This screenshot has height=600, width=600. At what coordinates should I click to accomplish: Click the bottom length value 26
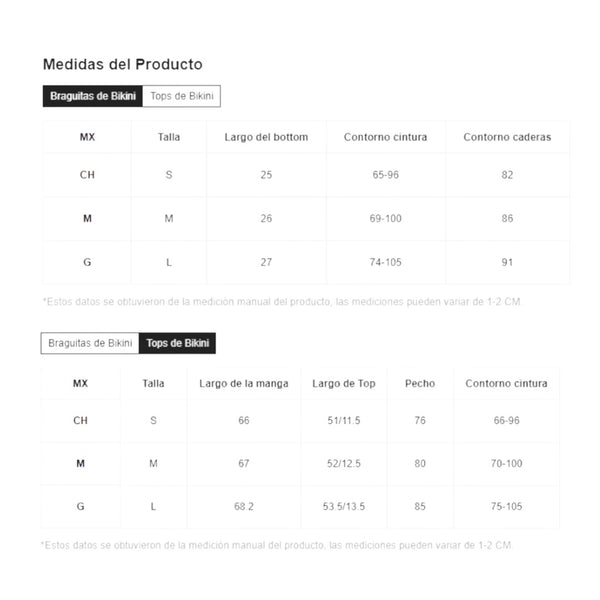tap(266, 218)
